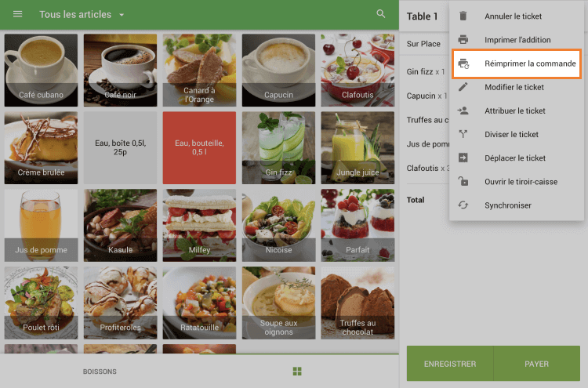
Task: Open the hamburger navigation menu
Action: pyautogui.click(x=18, y=15)
